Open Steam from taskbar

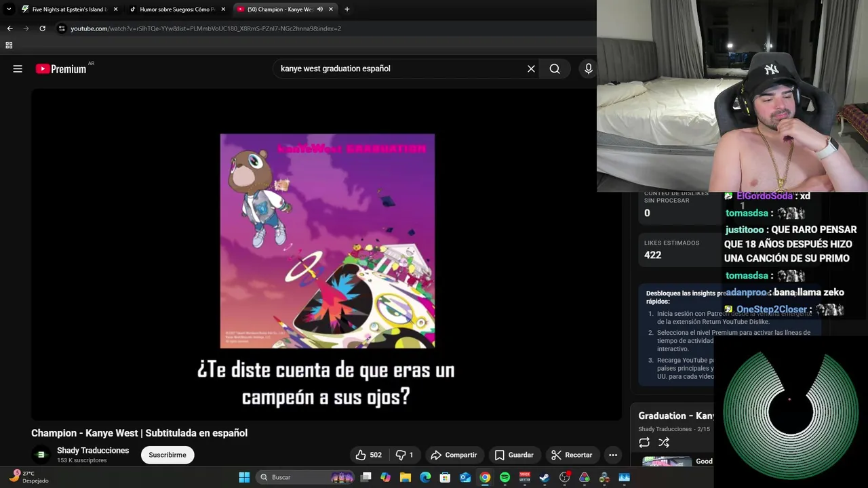pyautogui.click(x=544, y=477)
